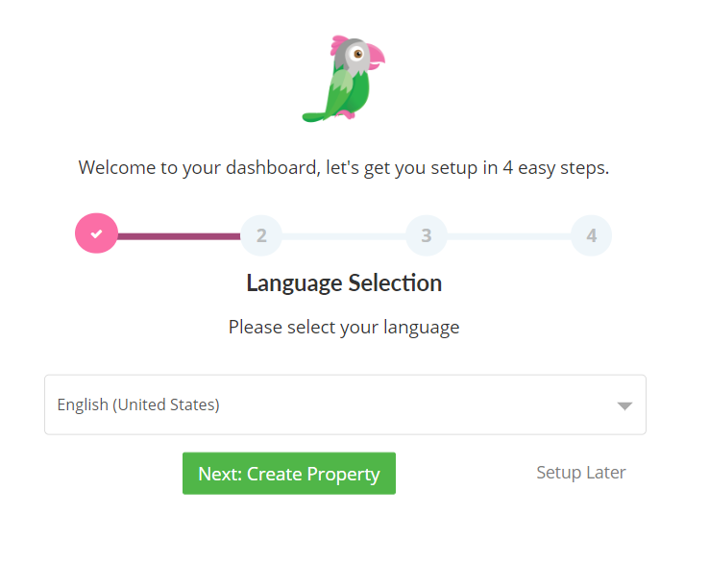The image size is (709, 588).
Task: Go to step 2 circle
Action: point(261,235)
